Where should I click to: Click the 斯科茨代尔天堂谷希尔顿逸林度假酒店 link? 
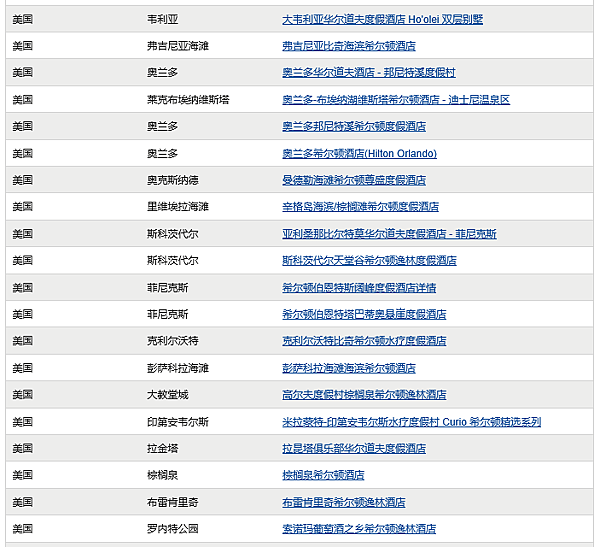coord(369,261)
